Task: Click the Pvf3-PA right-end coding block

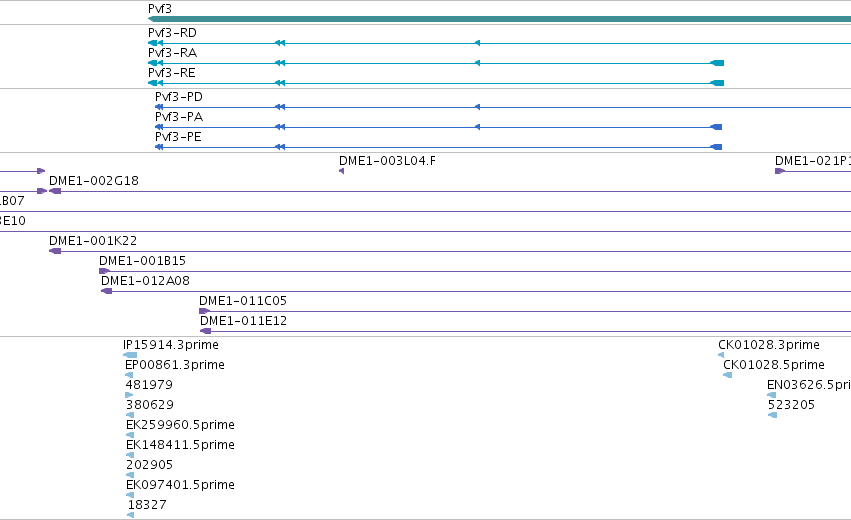Action: pyautogui.click(x=716, y=128)
